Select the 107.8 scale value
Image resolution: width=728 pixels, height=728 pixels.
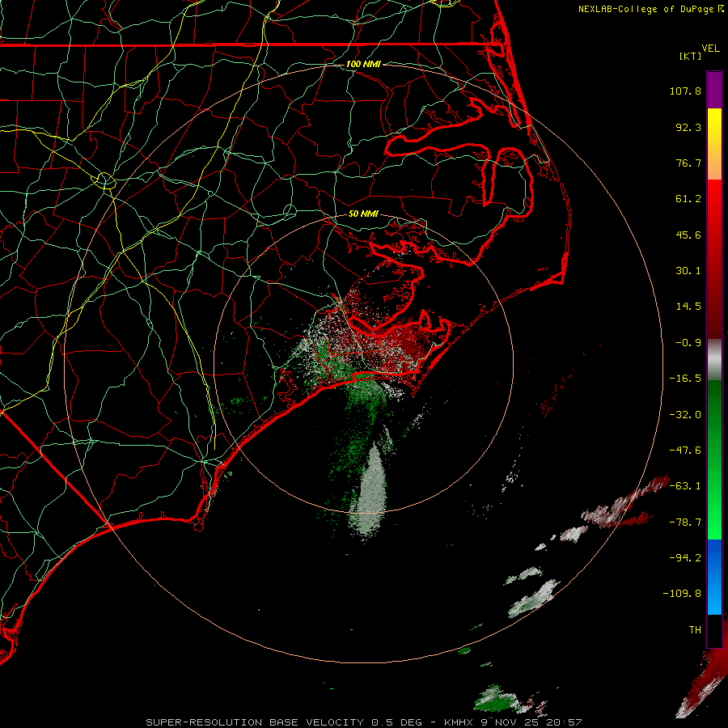685,91
